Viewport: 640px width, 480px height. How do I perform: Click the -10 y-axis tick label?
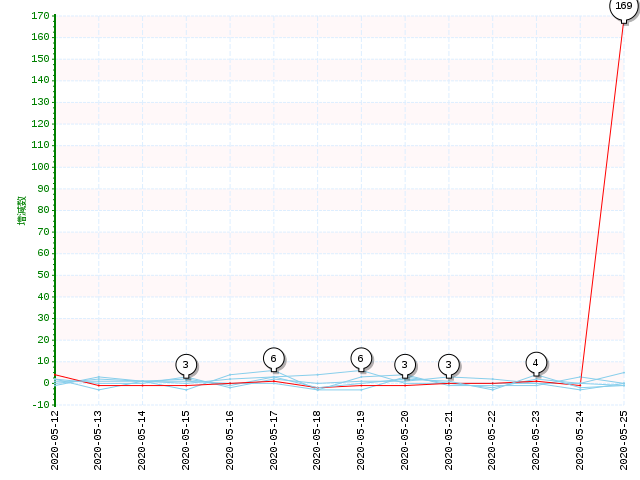click(40, 404)
